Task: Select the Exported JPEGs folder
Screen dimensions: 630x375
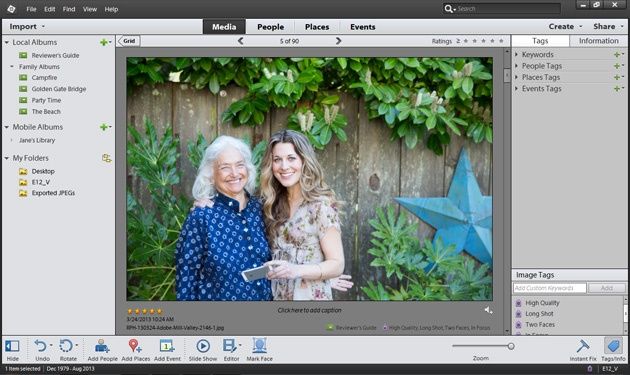Action: coord(53,193)
